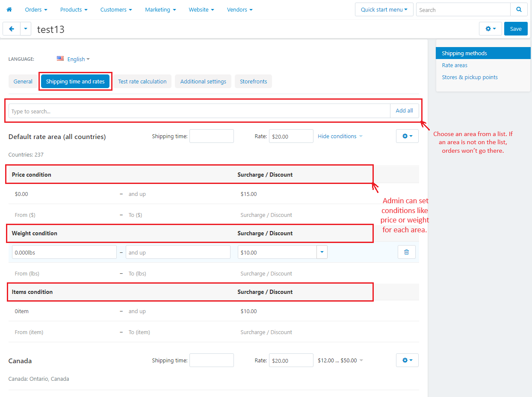
Task: Collapse with Hide conditions link
Action: [x=340, y=136]
